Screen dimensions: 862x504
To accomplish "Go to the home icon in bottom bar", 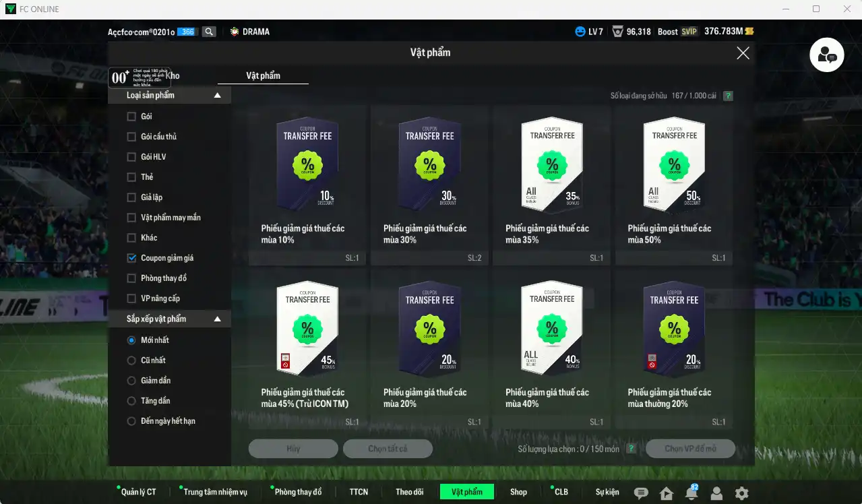I will point(667,493).
